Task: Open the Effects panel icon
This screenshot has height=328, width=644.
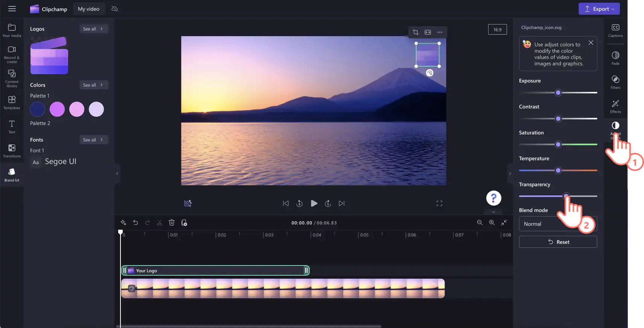Action: point(615,106)
